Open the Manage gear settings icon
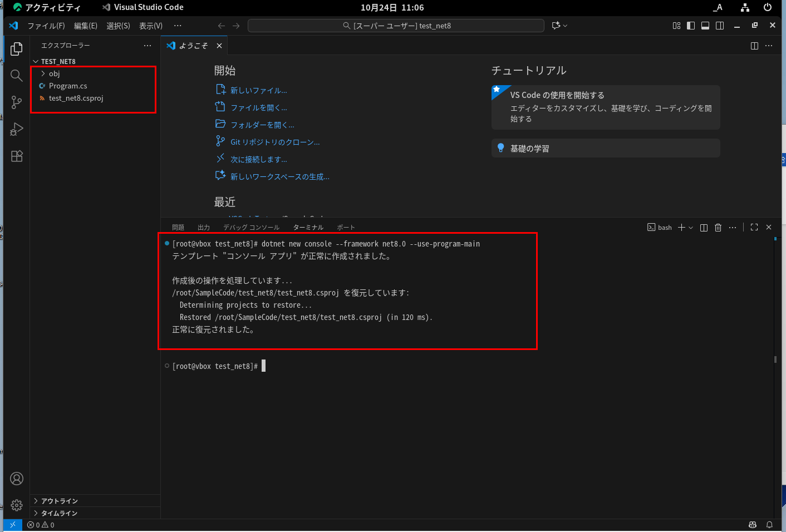This screenshot has height=532, width=786. (x=17, y=505)
